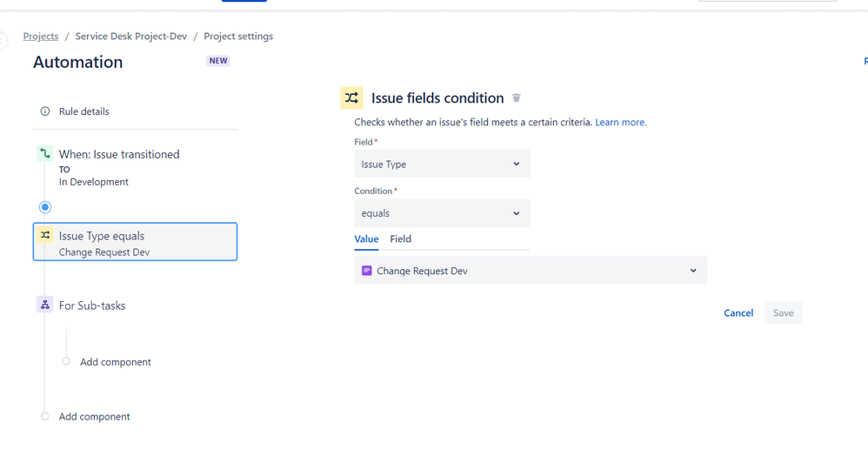Click the purple Change Request Dev issue-type icon
Image resolution: width=868 pixels, height=457 pixels.
(x=367, y=271)
